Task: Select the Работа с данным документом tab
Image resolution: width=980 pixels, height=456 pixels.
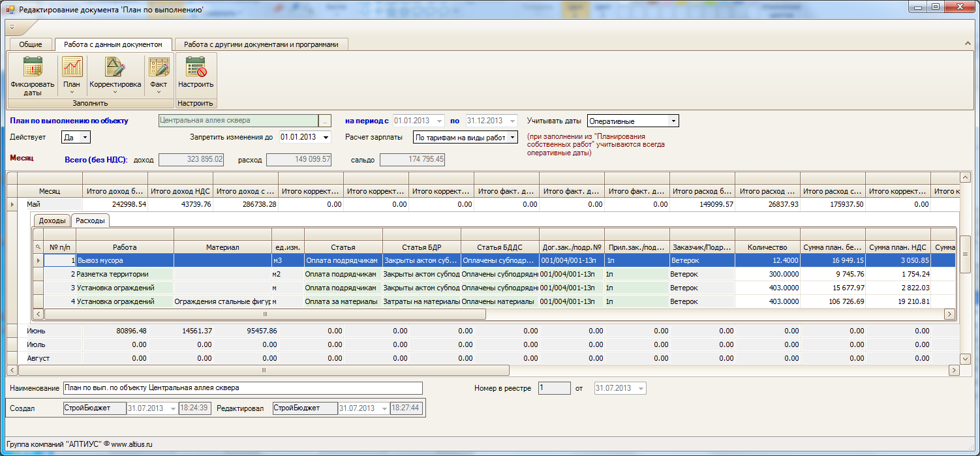Action: pos(114,44)
